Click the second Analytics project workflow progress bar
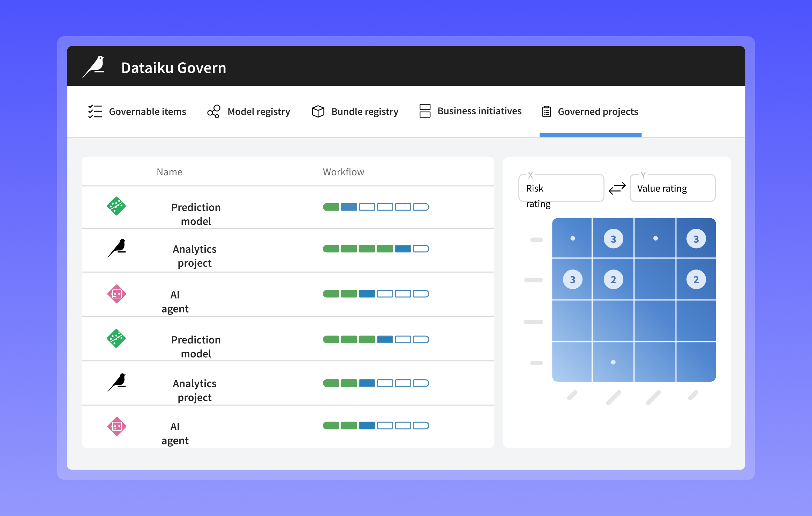 tap(376, 383)
